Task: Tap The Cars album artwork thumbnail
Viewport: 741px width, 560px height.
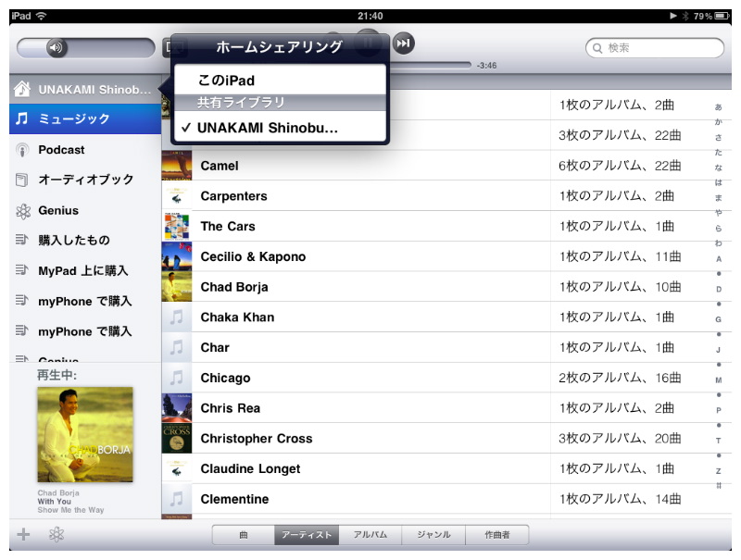Action: (177, 226)
